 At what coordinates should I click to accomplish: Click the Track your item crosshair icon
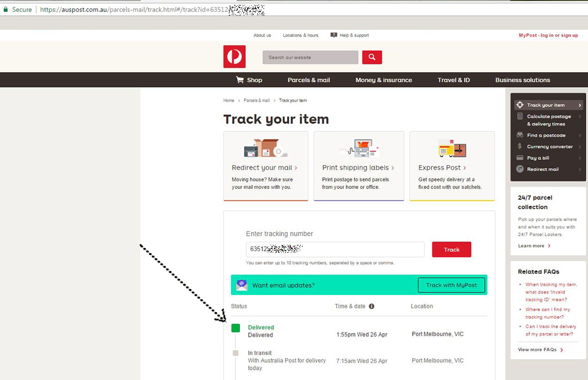pos(520,105)
